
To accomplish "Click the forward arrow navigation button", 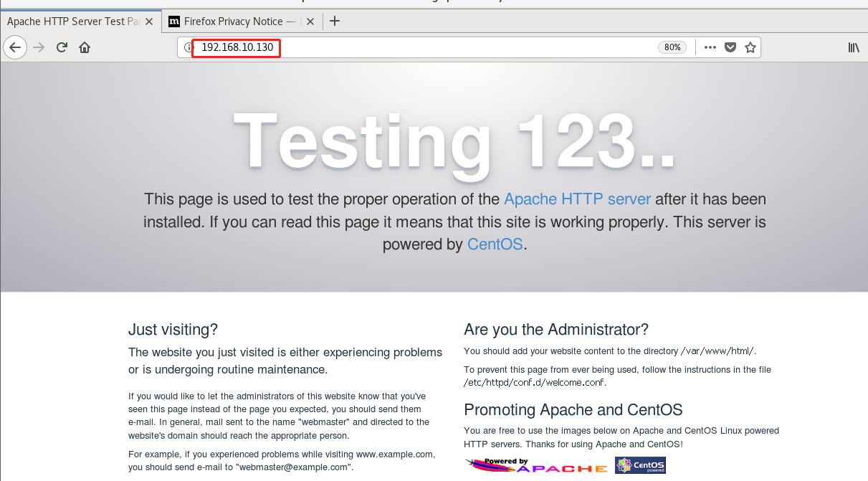I will [39, 48].
